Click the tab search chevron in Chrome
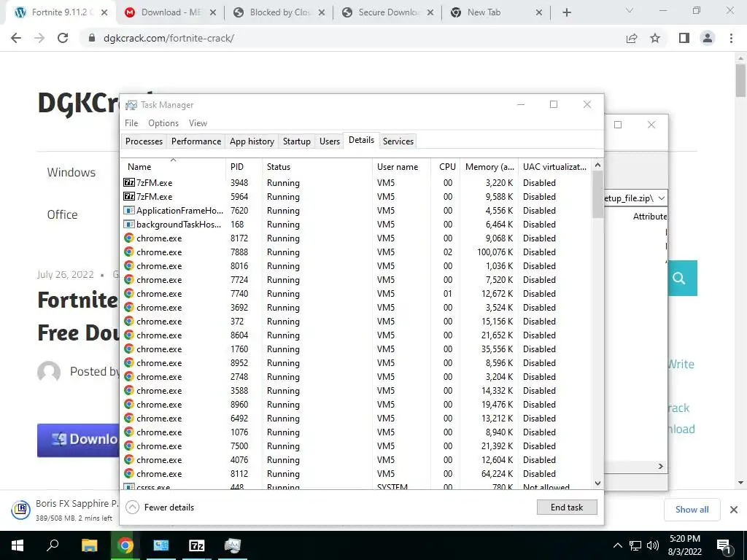 [x=630, y=10]
